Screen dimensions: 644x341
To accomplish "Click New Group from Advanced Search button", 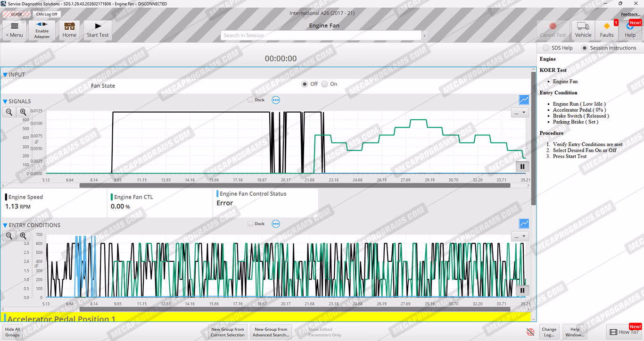I will click(271, 332).
